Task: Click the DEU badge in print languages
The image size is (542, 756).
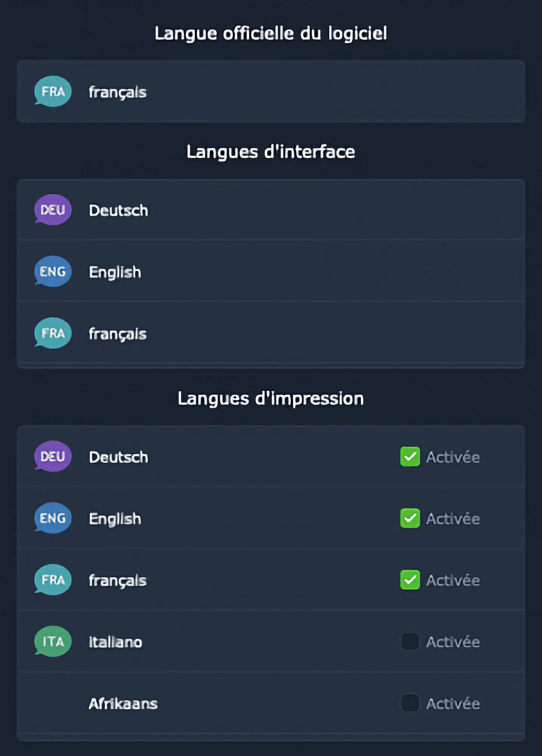Action: [53, 456]
